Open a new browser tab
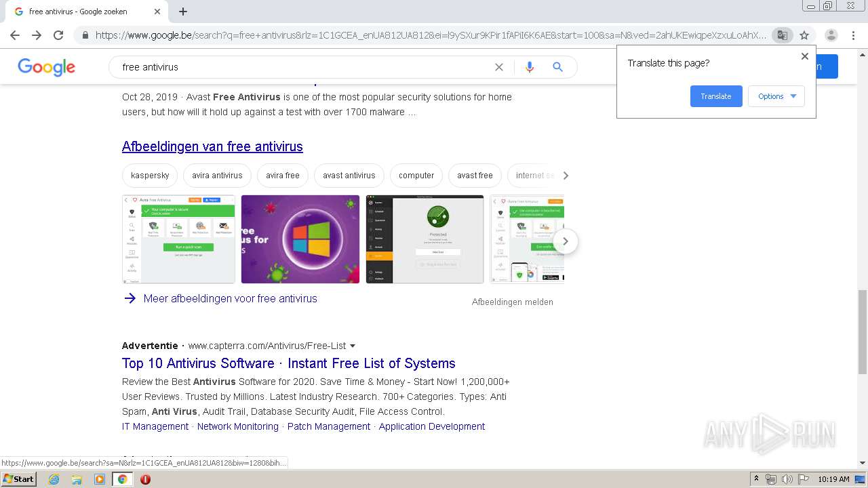Image resolution: width=868 pixels, height=488 pixels. (183, 12)
